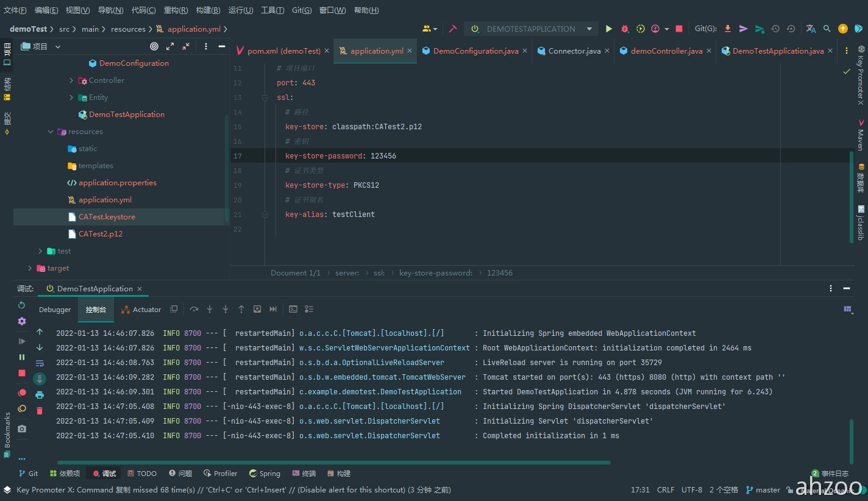868x501 pixels.
Task: Click the Git update project arrow icon
Action: (x=727, y=29)
